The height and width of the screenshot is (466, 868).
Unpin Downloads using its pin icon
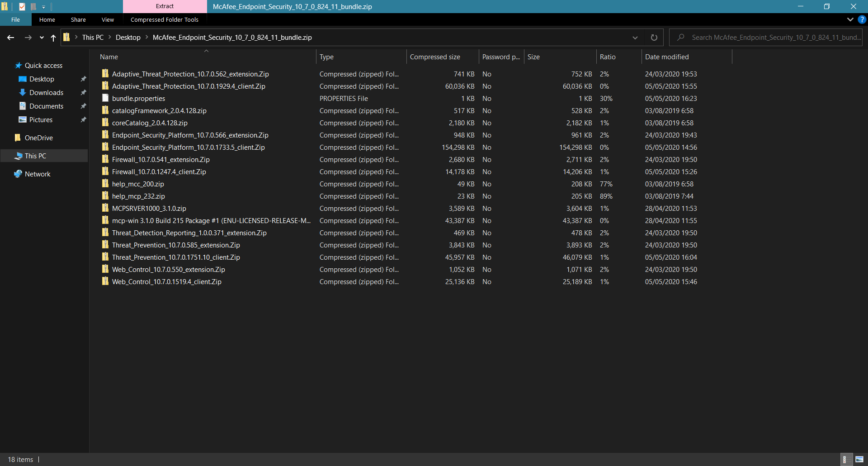click(83, 93)
